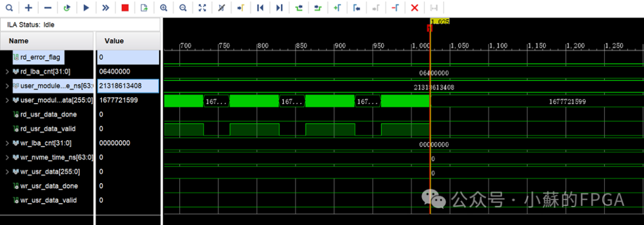Go to previous transition
Image resolution: width=644 pixels, height=225 pixels.
click(x=299, y=7)
